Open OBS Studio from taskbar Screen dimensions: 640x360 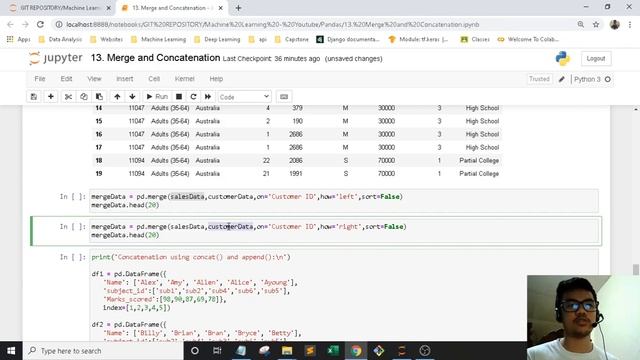click(x=425, y=351)
